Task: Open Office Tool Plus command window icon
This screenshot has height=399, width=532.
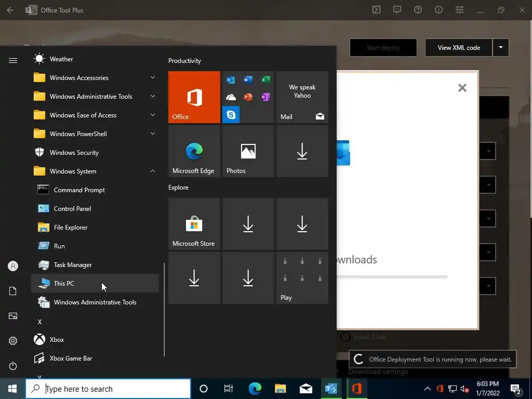Action: [376, 10]
